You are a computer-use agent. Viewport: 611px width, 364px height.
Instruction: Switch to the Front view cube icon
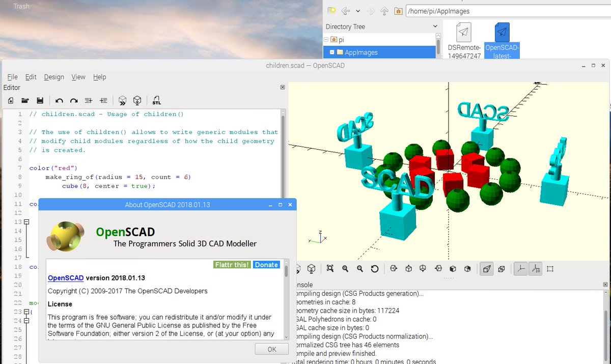[452, 269]
